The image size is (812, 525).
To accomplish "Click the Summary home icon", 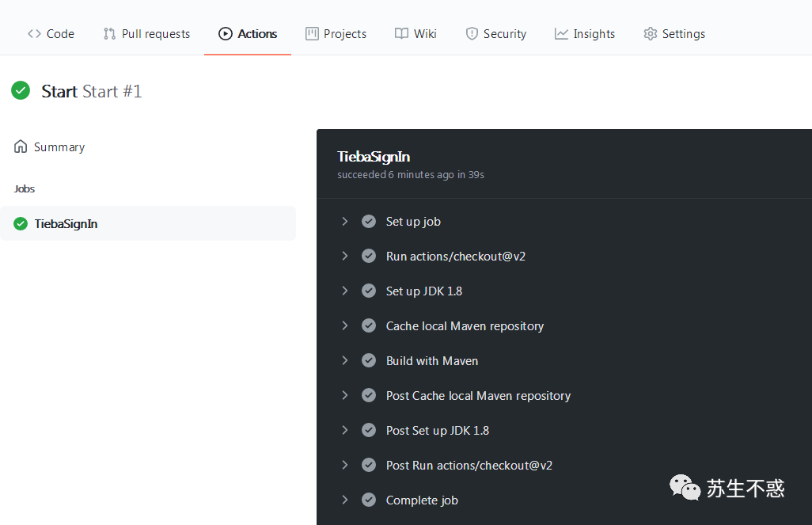I will click(21, 146).
